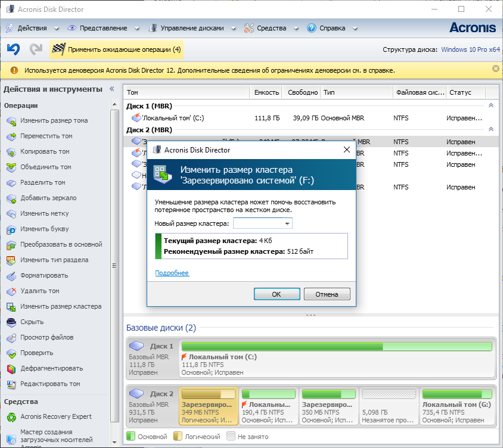Screen dimensions: 503x448
Task: Sort by Тип column header
Action: [357, 92]
